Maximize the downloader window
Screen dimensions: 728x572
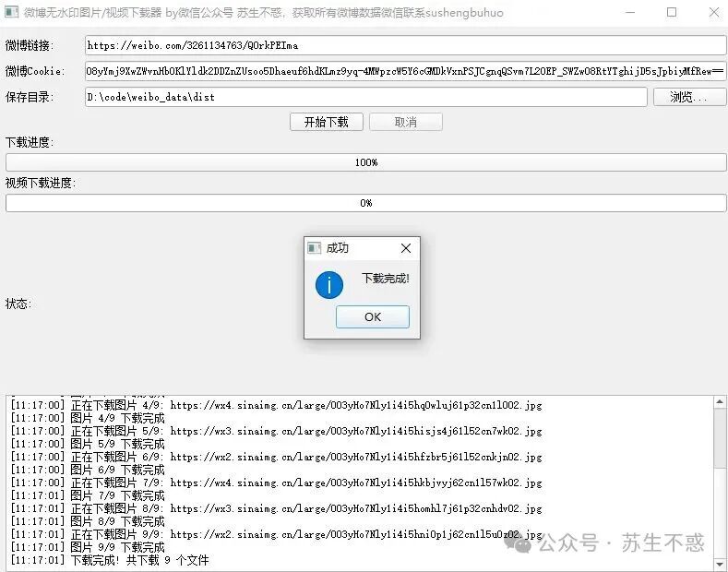[x=672, y=13]
